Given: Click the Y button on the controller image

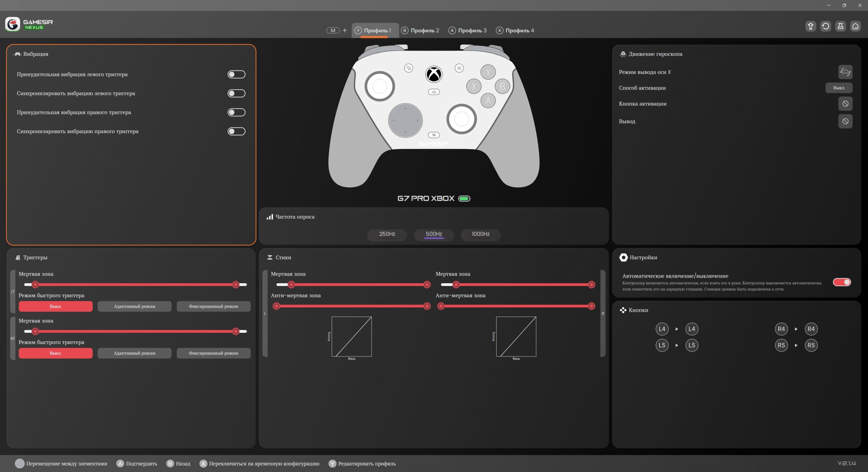Looking at the screenshot, I should coord(488,72).
